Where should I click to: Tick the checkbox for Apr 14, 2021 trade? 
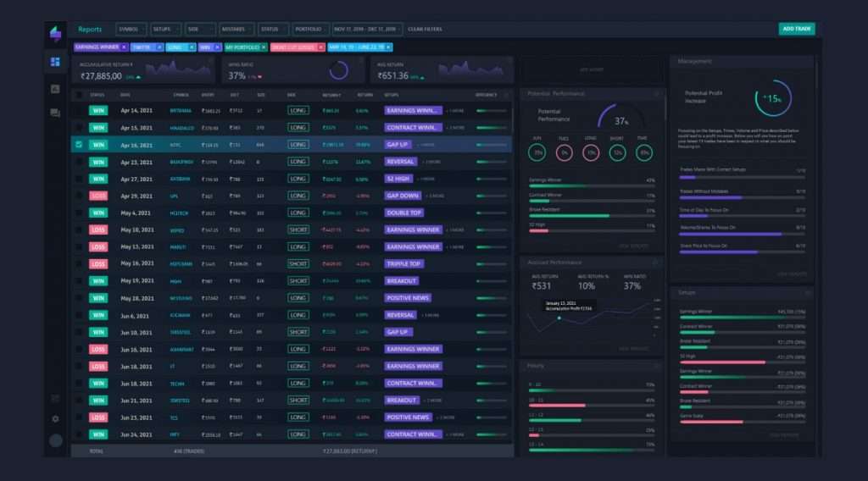(x=79, y=111)
